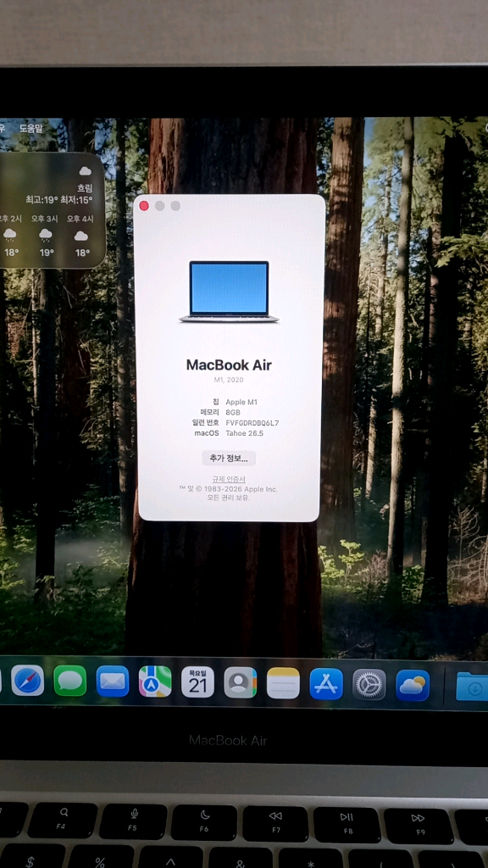Click the weather widget's 오후 3시 forecast
This screenshot has height=868, width=488.
point(46,236)
